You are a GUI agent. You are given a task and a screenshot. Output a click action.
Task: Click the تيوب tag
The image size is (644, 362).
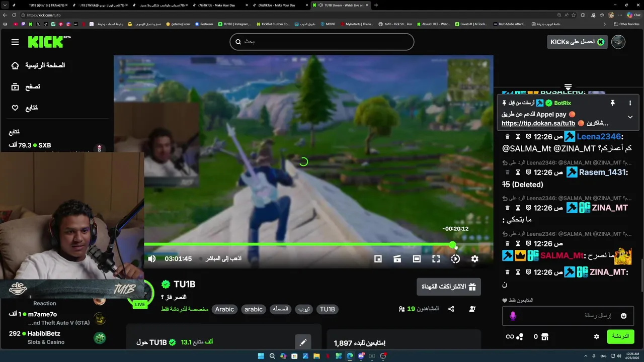point(304,309)
